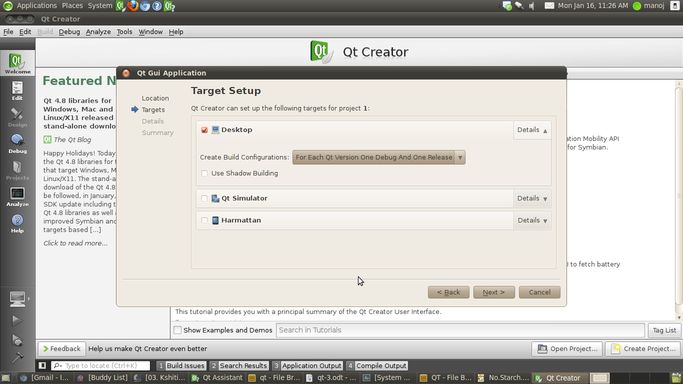683x384 pixels.
Task: Open the mail envelope indicator in tray
Action: [549, 6]
